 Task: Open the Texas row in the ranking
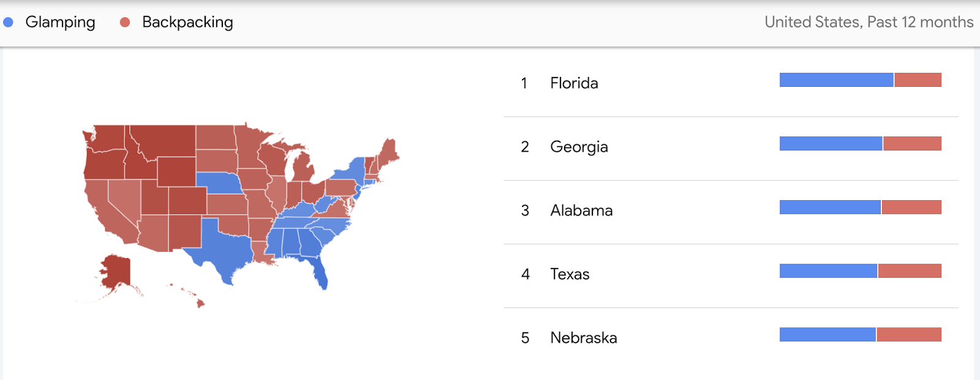[x=731, y=274]
